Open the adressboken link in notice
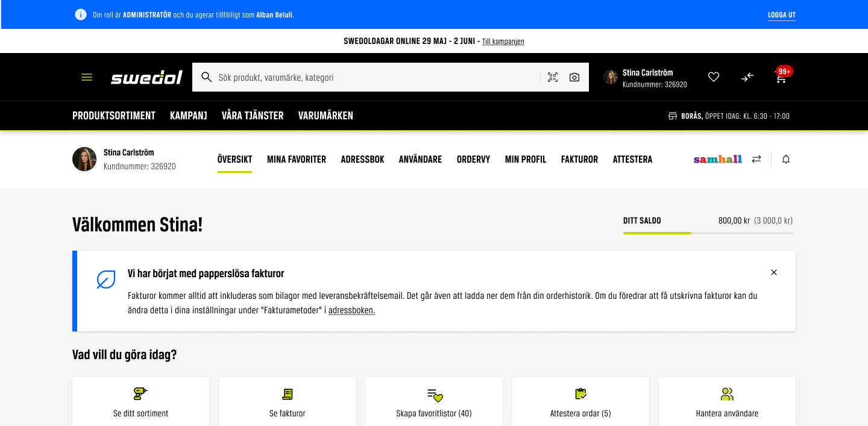This screenshot has width=868, height=426. coord(351,310)
